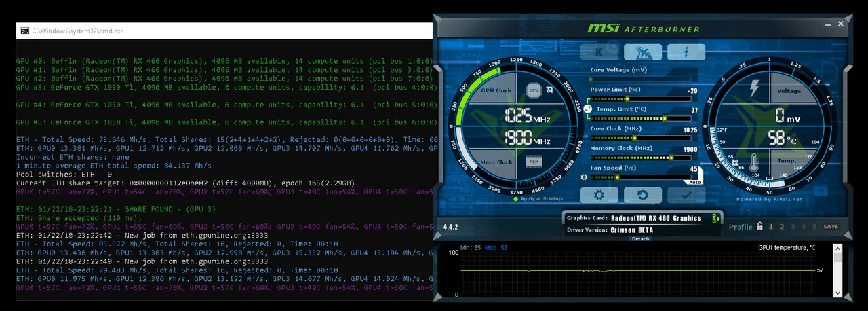Adjust the Fan Speed slider

pyautogui.click(x=640, y=177)
